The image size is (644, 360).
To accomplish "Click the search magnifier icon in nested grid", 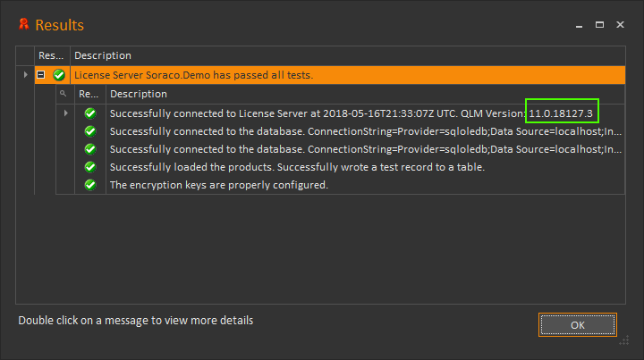I will [63, 94].
